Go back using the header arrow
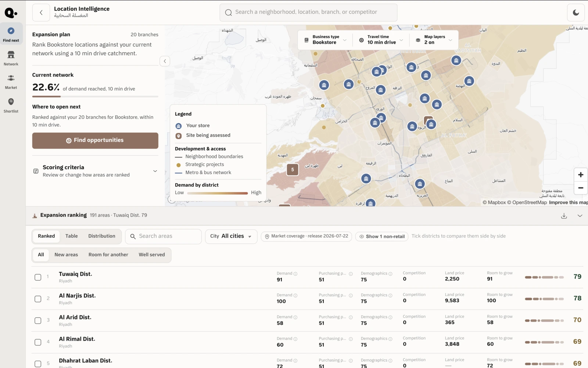The image size is (588, 368). coord(41,13)
